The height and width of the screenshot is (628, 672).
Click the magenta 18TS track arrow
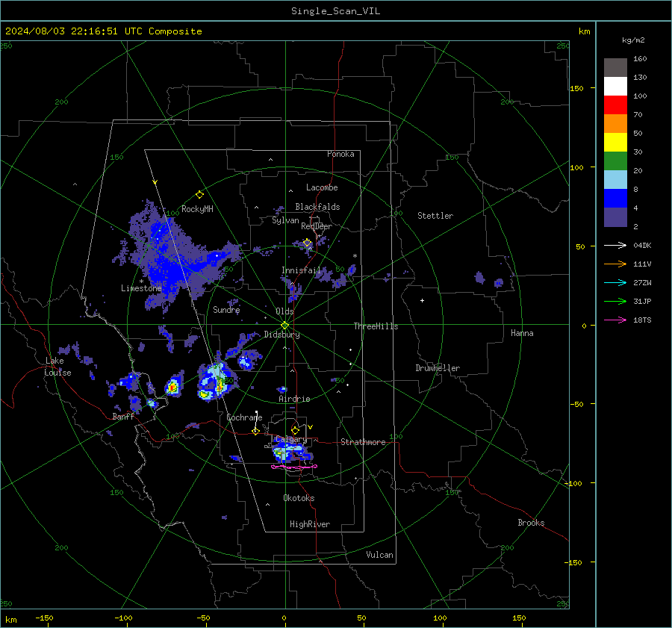(x=615, y=320)
